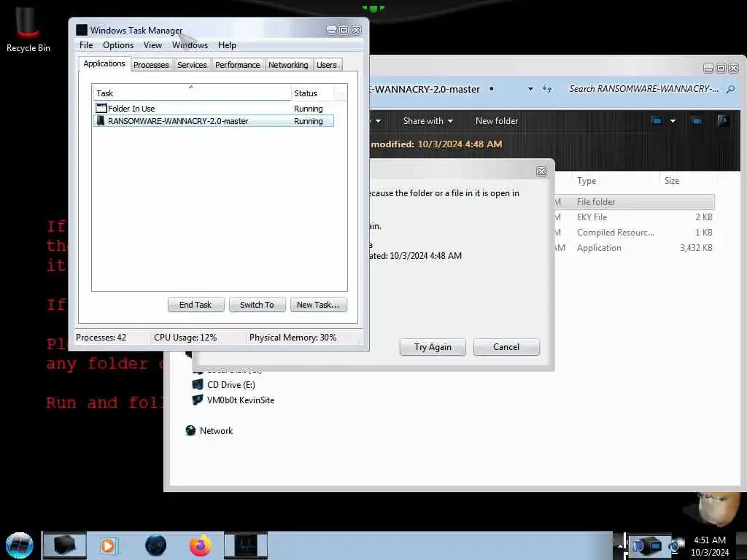Open the Help menu in Task Manager
The width and height of the screenshot is (747, 560).
coord(228,45)
